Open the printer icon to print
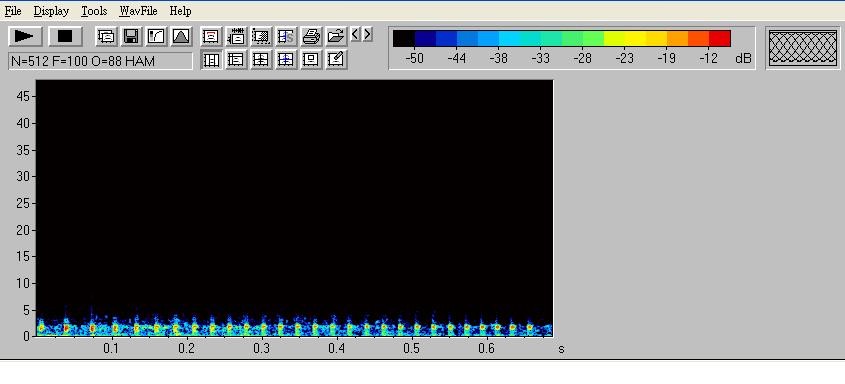 (311, 36)
